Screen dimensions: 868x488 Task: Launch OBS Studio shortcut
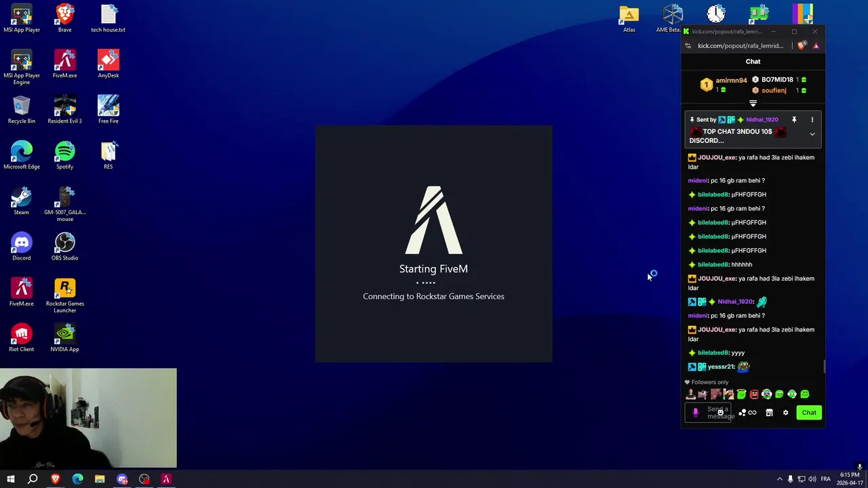pyautogui.click(x=64, y=246)
